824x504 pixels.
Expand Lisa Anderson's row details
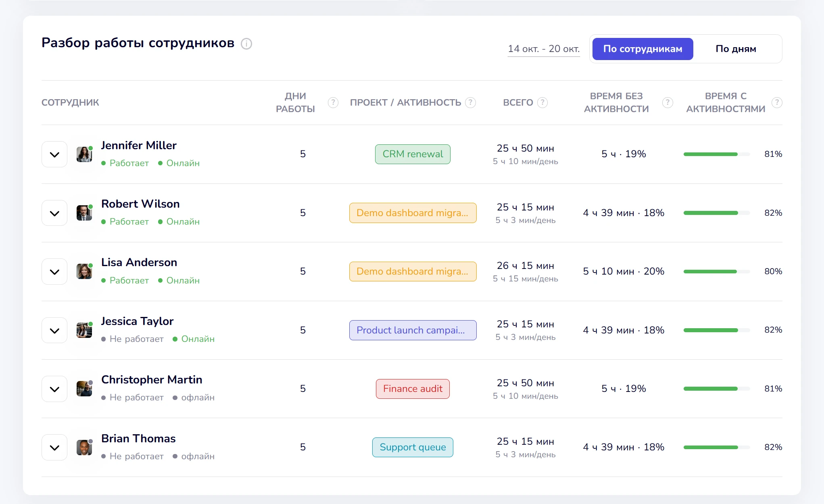point(54,272)
